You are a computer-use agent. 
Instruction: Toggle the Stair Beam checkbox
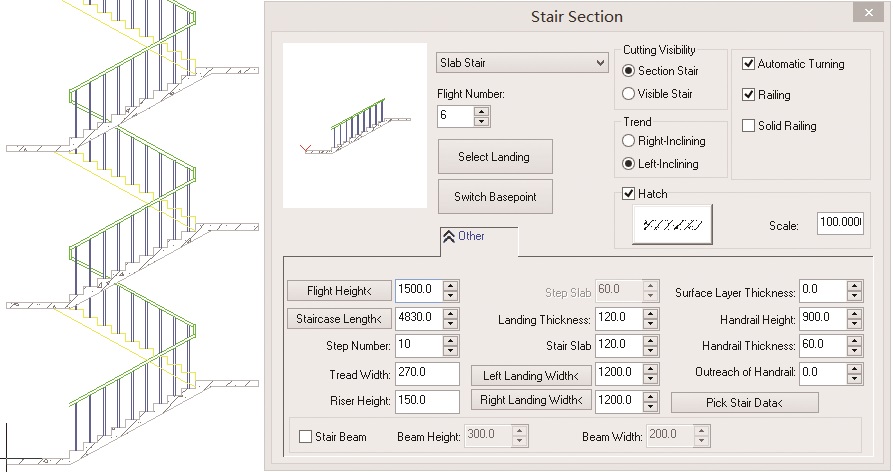(x=305, y=437)
